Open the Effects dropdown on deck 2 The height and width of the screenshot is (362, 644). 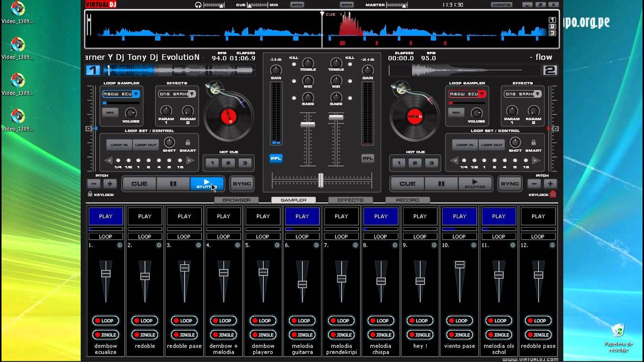point(537,94)
